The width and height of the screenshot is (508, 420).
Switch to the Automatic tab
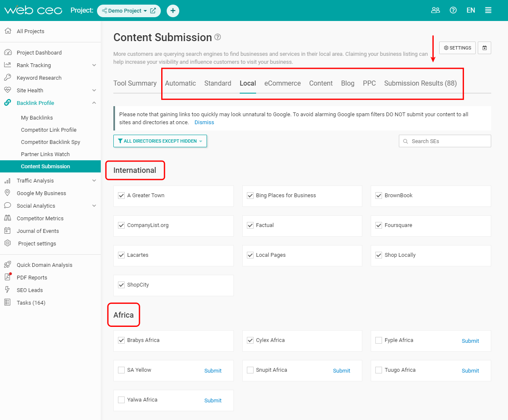click(x=181, y=83)
